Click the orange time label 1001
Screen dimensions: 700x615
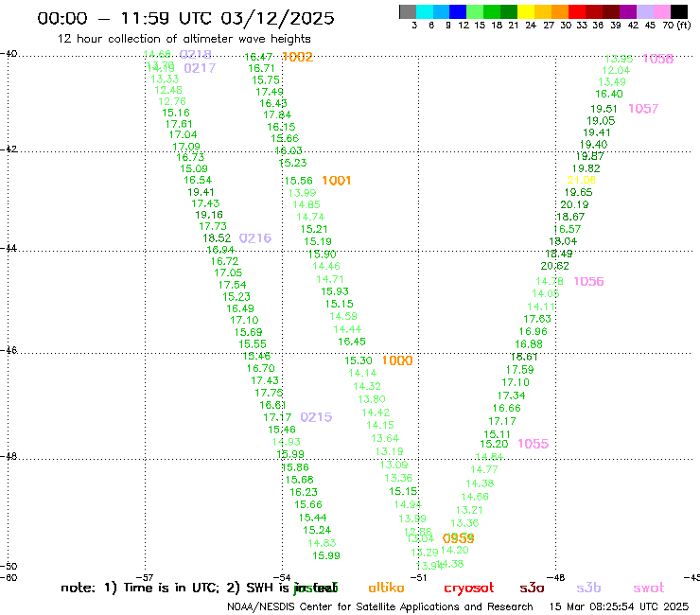[337, 181]
